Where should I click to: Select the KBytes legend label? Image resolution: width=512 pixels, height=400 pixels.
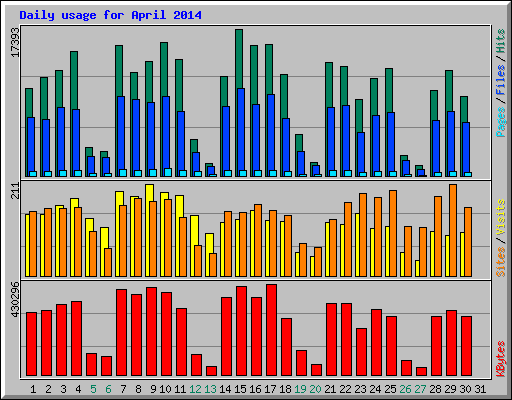click(x=501, y=359)
